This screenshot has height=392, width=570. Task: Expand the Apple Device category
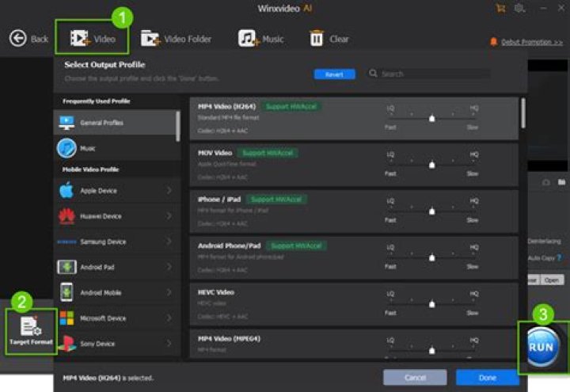(116, 191)
